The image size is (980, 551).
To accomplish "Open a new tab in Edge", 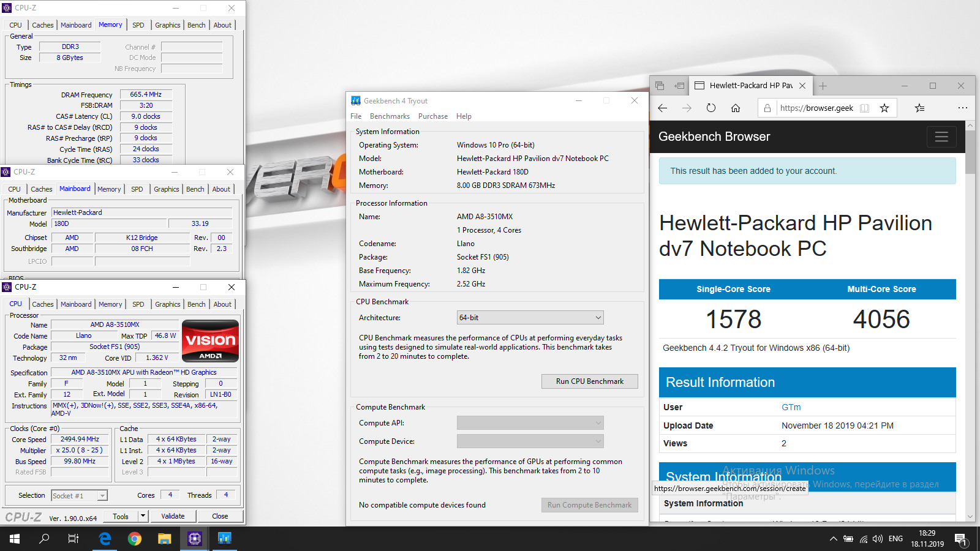I will pyautogui.click(x=823, y=86).
